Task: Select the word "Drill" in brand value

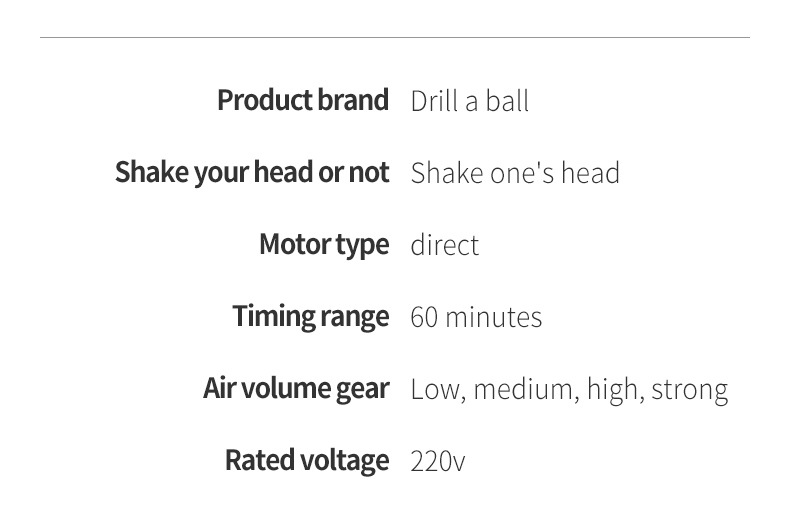Action: [433, 101]
